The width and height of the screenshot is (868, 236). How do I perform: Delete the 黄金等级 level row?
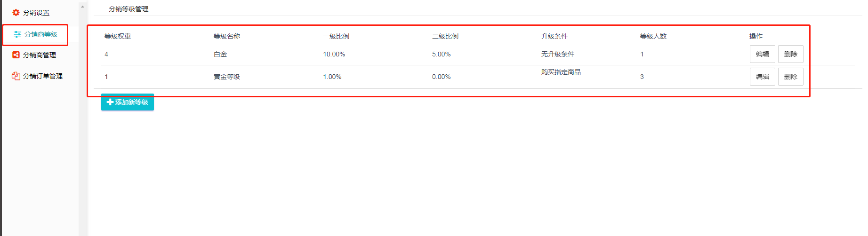click(x=790, y=77)
